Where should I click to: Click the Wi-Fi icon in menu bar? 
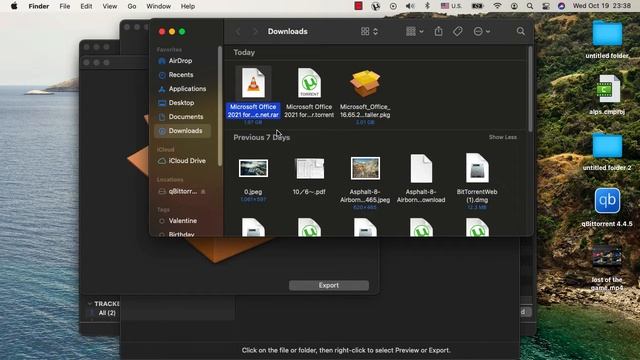pos(497,6)
